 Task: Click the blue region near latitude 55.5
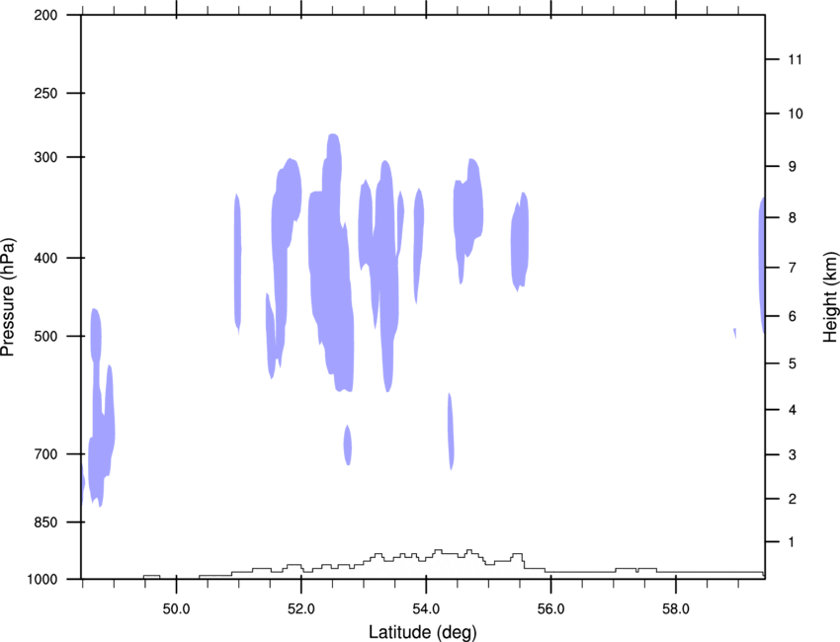520,242
